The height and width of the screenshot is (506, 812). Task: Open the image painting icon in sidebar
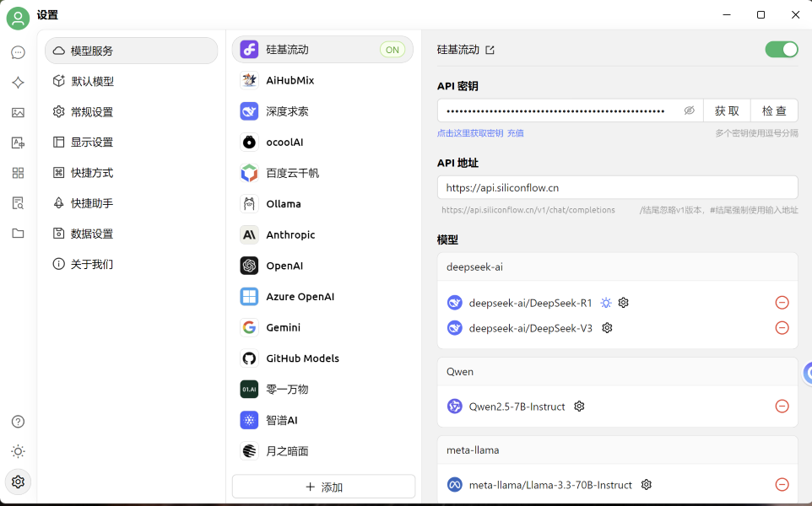click(x=18, y=113)
